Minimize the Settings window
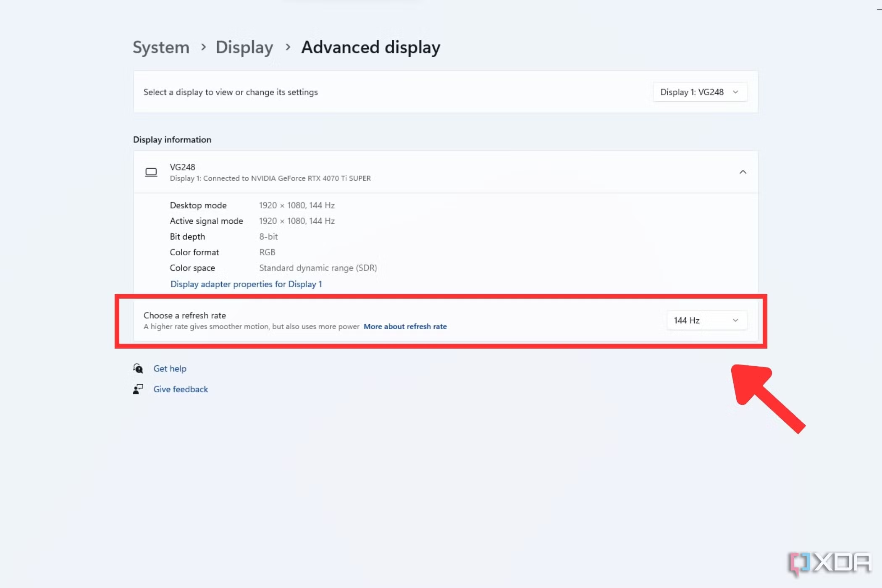This screenshot has width=882, height=588. click(879, 9)
